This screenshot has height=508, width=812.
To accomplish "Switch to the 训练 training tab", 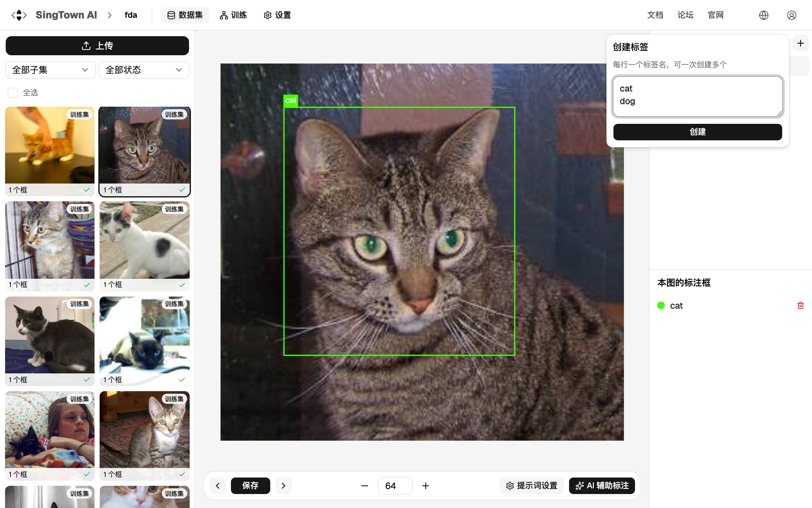I will pos(233,15).
